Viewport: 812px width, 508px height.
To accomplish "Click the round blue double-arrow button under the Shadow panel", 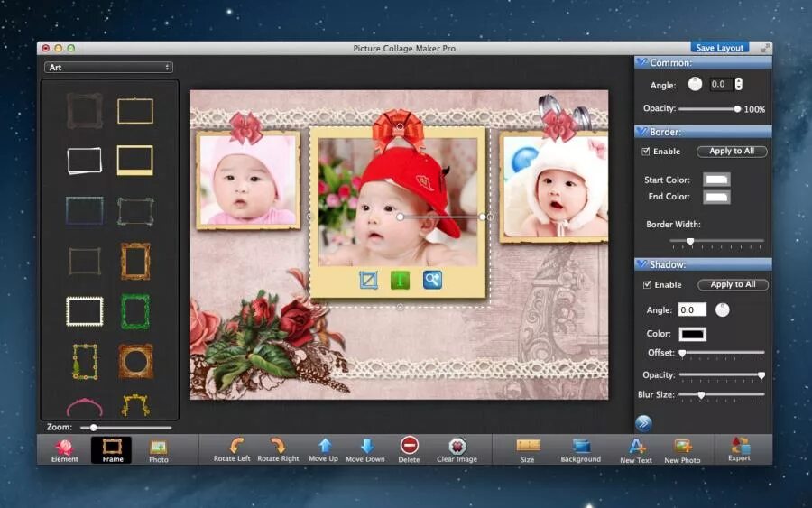I will click(x=643, y=423).
